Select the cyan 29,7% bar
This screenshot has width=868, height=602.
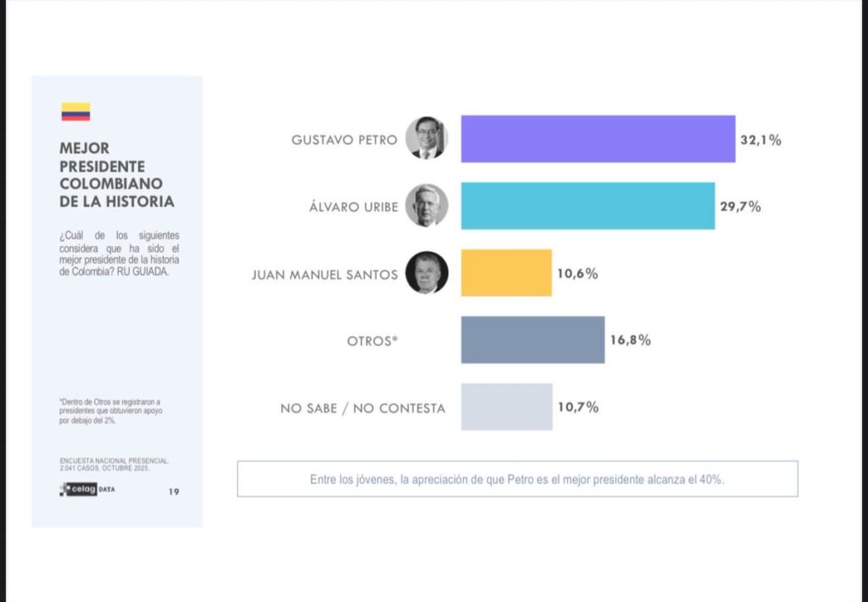pos(587,206)
